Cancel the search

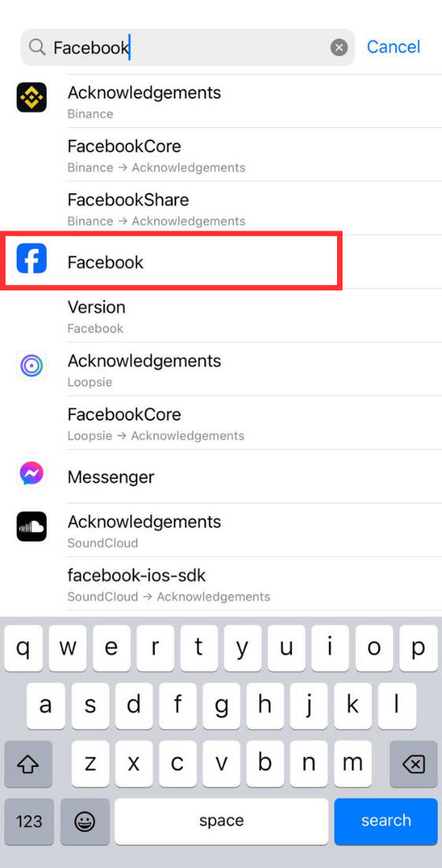[393, 47]
